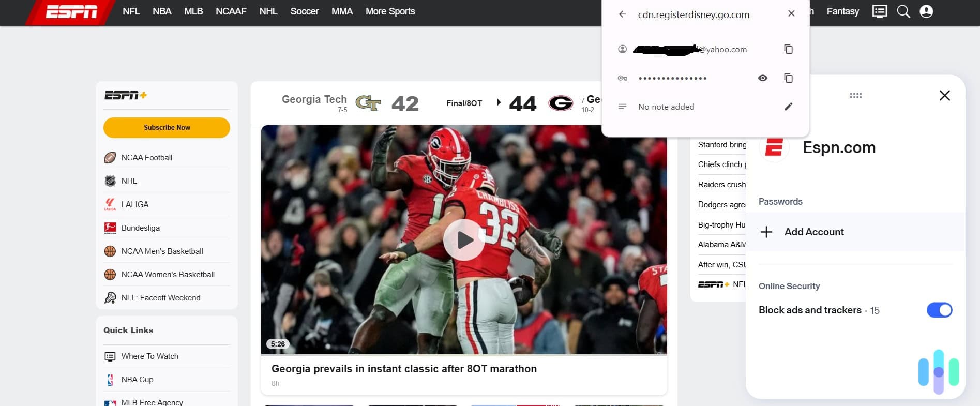Viewport: 980px width, 406px height.
Task: Open the NFL menu in the navigation bar
Action: [x=131, y=11]
